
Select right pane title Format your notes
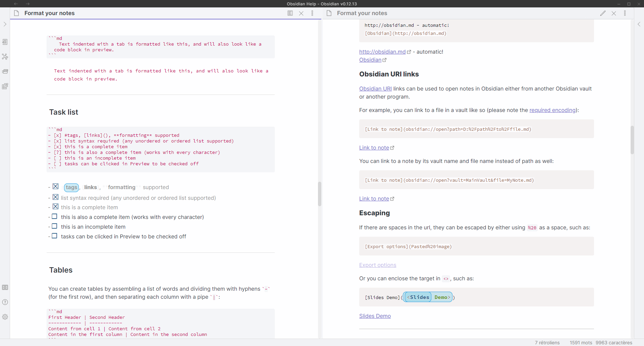pyautogui.click(x=362, y=13)
